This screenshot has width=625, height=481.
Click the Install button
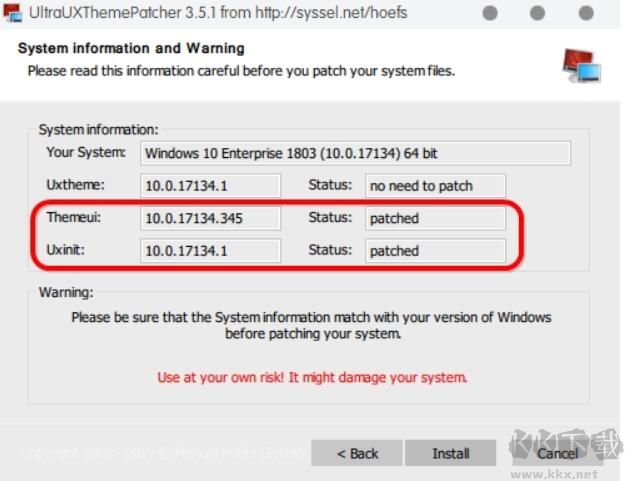450,453
